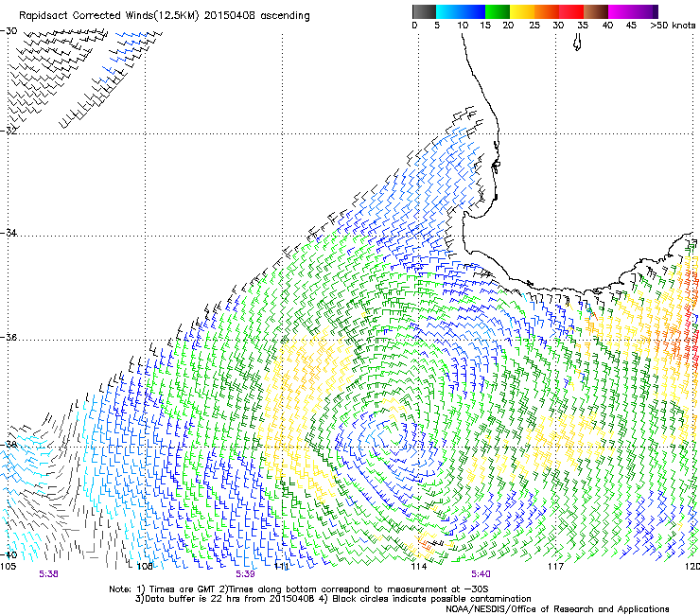Viewport: 700px width, 615px height.
Task: Click the '-36' latitude label
Action: pos(9,337)
